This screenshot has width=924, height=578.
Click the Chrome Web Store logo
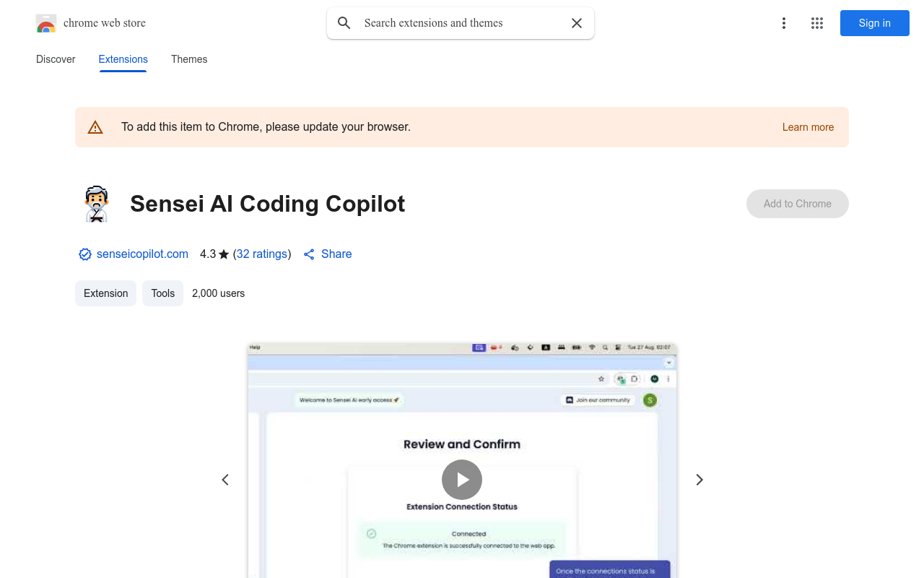coord(46,23)
